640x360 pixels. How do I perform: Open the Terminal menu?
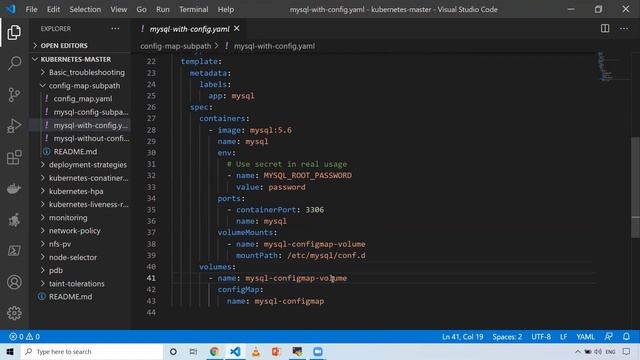click(x=193, y=9)
